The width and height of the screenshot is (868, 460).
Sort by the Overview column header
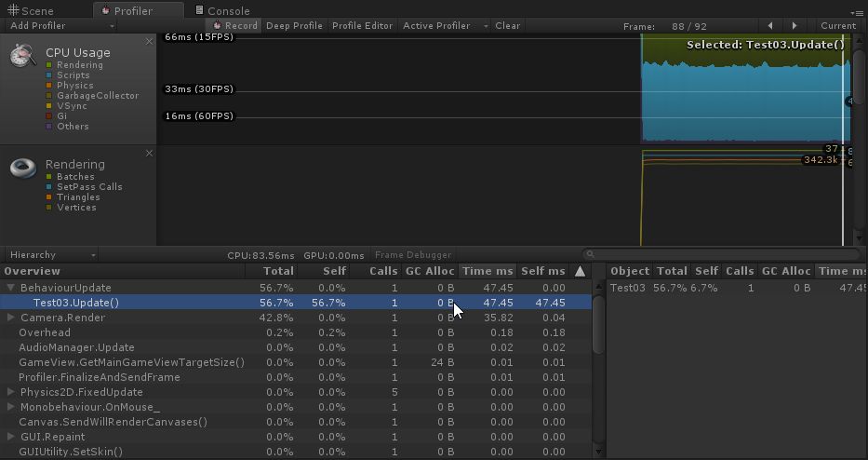coord(123,271)
